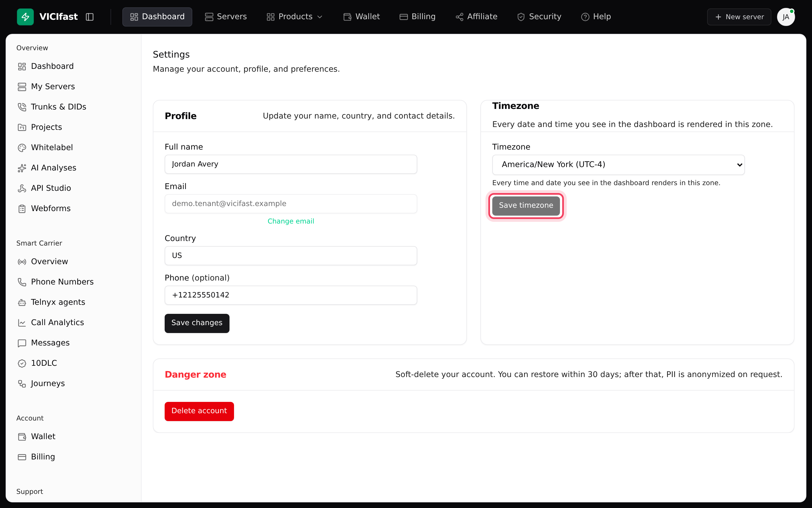Click the Save changes button
The image size is (812, 508).
tap(197, 323)
